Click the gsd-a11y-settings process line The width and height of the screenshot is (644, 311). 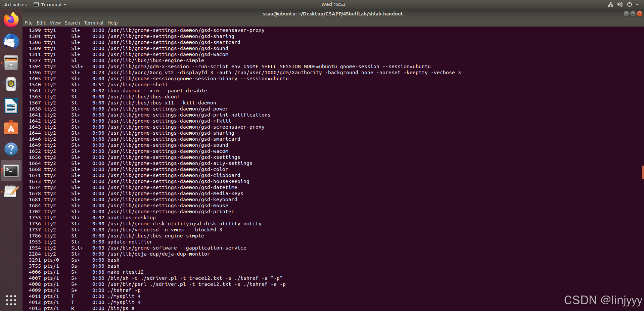click(x=140, y=163)
